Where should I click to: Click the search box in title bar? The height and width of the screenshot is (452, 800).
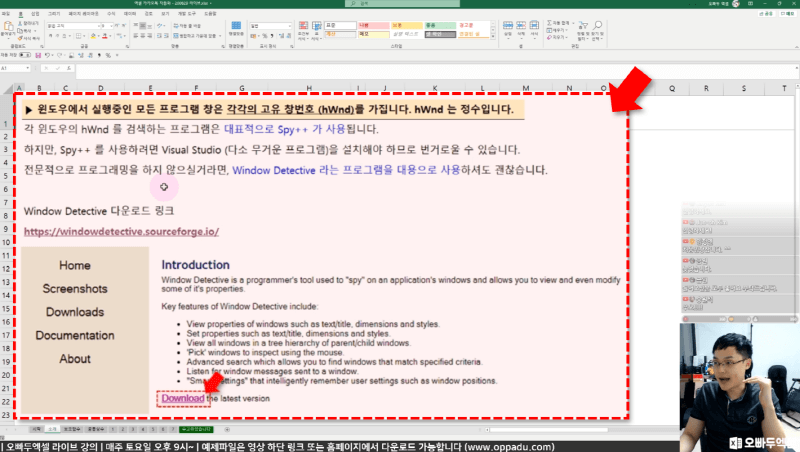point(402,4)
